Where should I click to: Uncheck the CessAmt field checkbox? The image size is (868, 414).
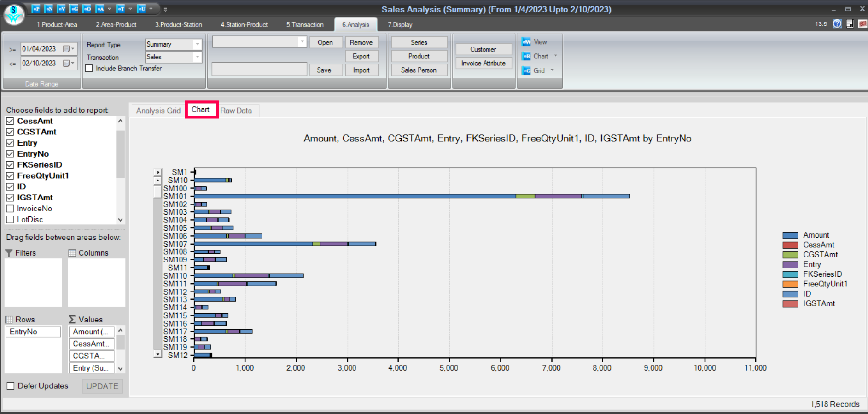coord(10,121)
